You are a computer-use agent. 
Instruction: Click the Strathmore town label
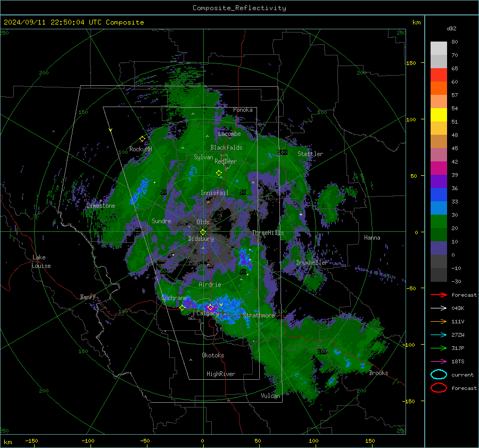[x=259, y=315]
